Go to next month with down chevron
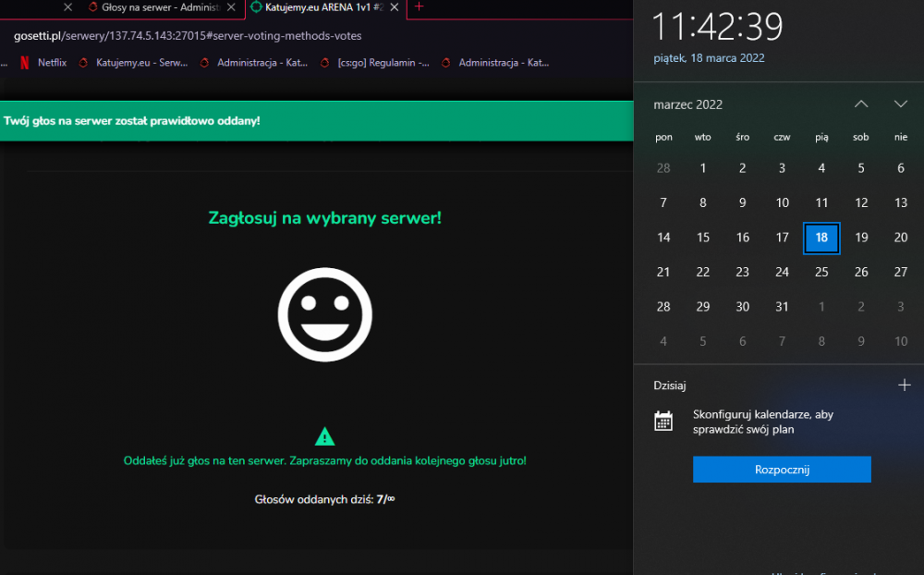 pyautogui.click(x=900, y=104)
